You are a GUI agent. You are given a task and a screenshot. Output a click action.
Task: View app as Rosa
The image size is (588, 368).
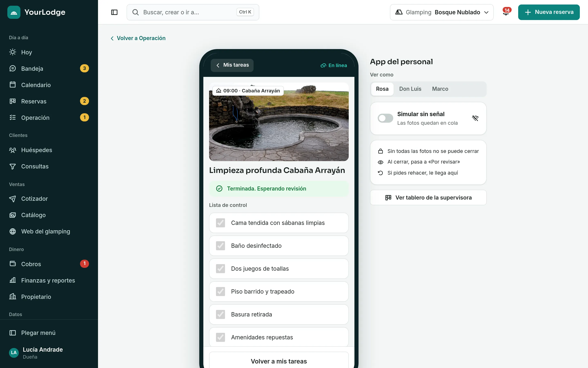[382, 89]
